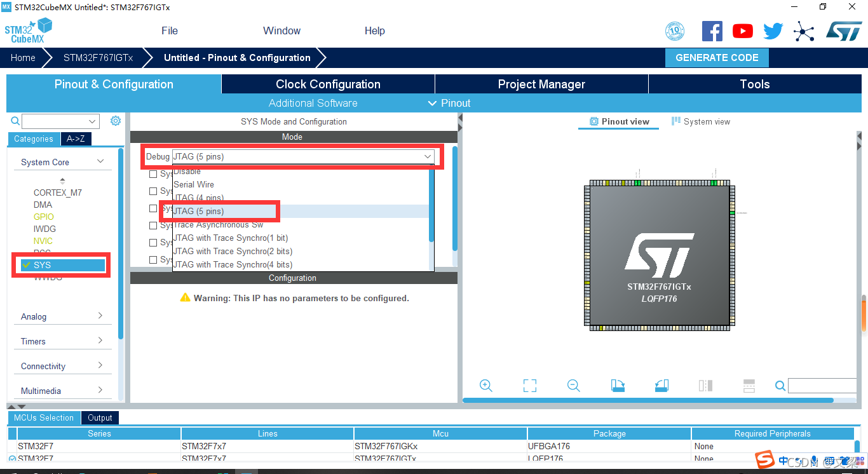The image size is (868, 474).
Task: Open the 10th anniversary badge icon
Action: (x=675, y=30)
